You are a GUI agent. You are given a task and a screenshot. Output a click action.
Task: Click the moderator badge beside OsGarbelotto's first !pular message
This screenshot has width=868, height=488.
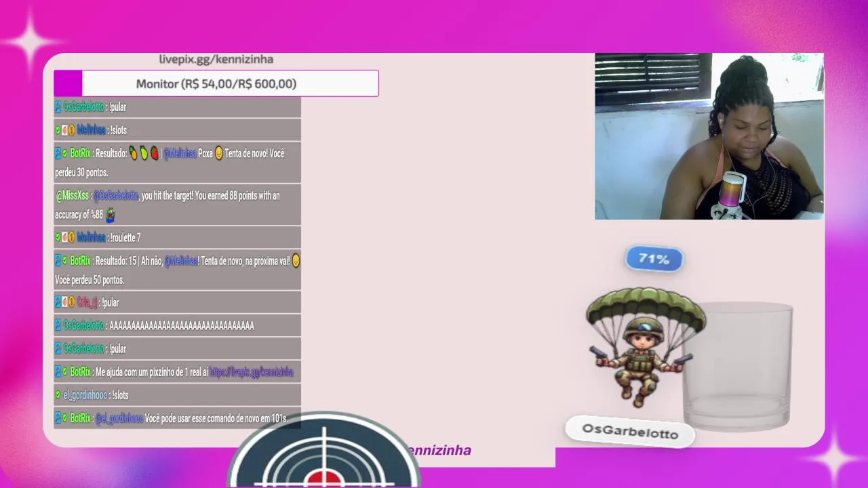pyautogui.click(x=58, y=107)
